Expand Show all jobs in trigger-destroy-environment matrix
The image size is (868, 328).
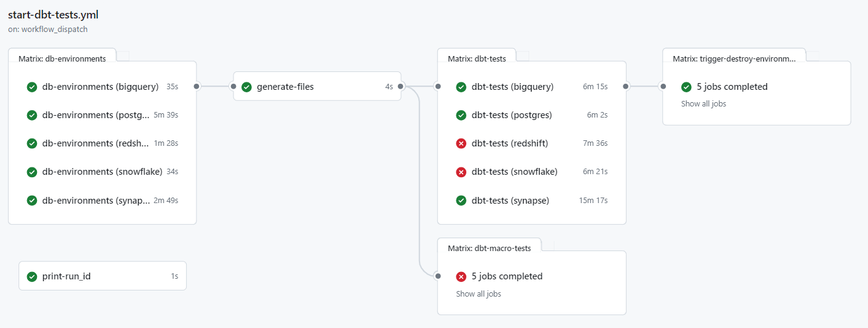[704, 104]
